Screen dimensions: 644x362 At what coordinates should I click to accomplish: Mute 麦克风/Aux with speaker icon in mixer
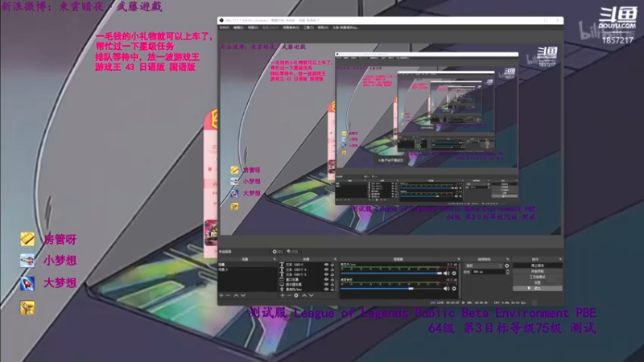[x=447, y=274]
